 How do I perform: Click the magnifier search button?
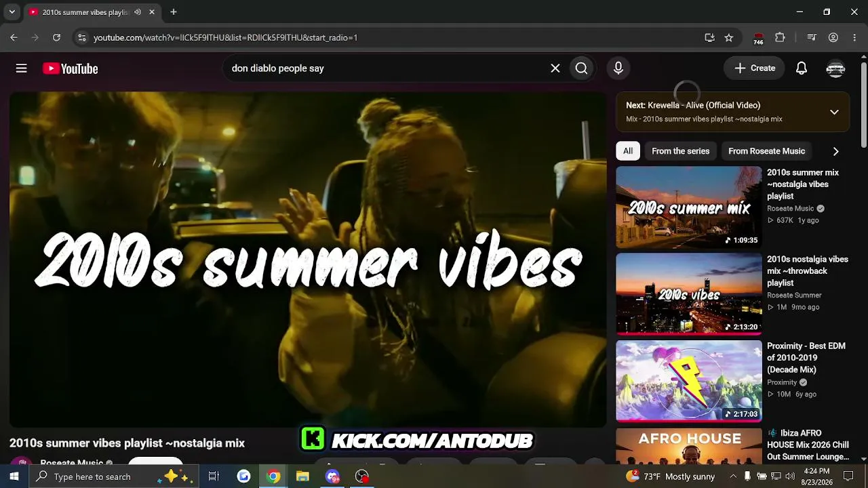[x=581, y=68]
